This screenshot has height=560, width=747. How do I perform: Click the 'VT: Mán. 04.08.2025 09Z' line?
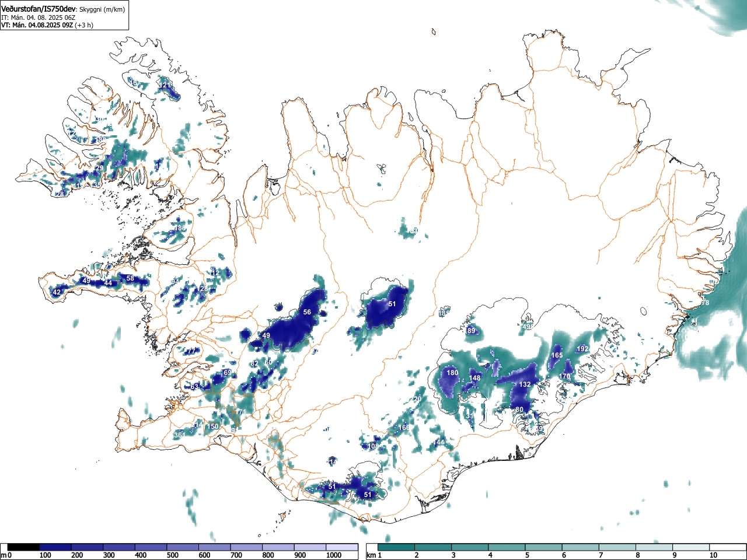coord(37,25)
